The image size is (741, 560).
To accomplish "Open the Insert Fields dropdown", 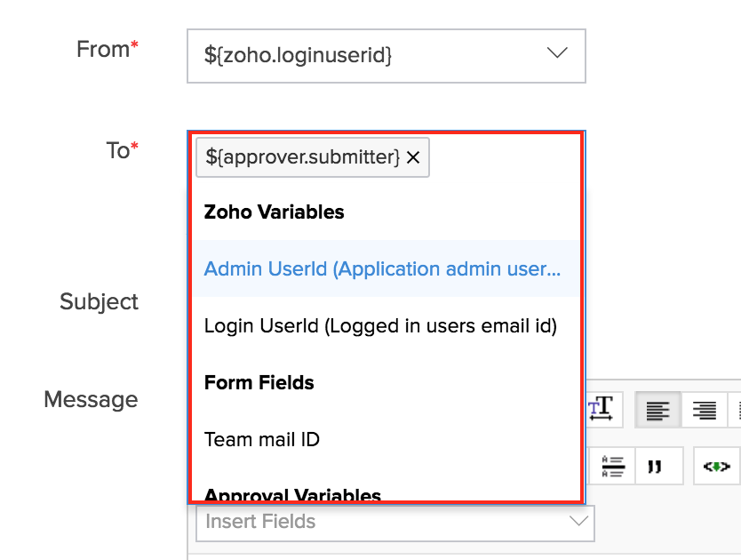I will 395,522.
